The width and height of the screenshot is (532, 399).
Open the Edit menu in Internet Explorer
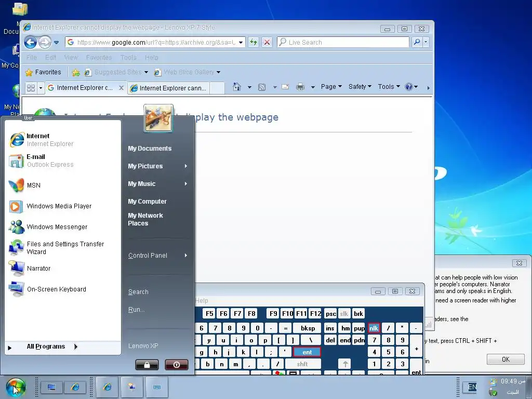click(x=50, y=57)
